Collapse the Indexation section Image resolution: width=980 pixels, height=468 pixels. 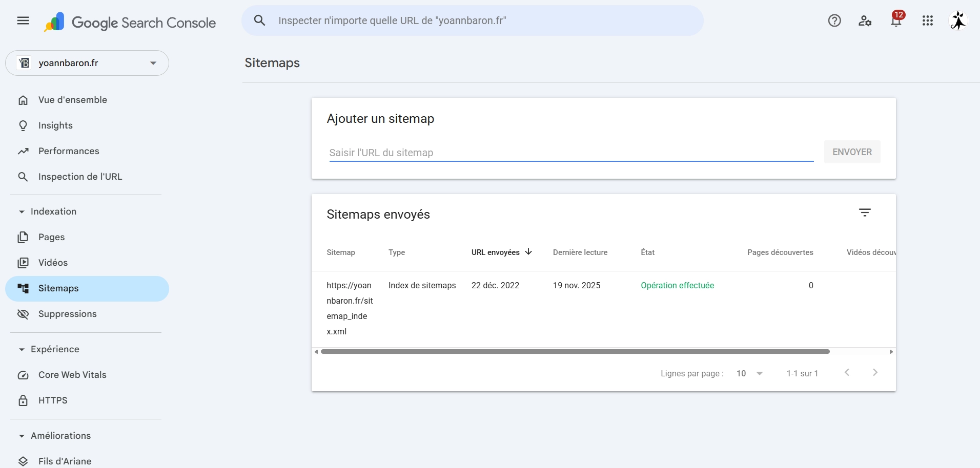pyautogui.click(x=22, y=211)
